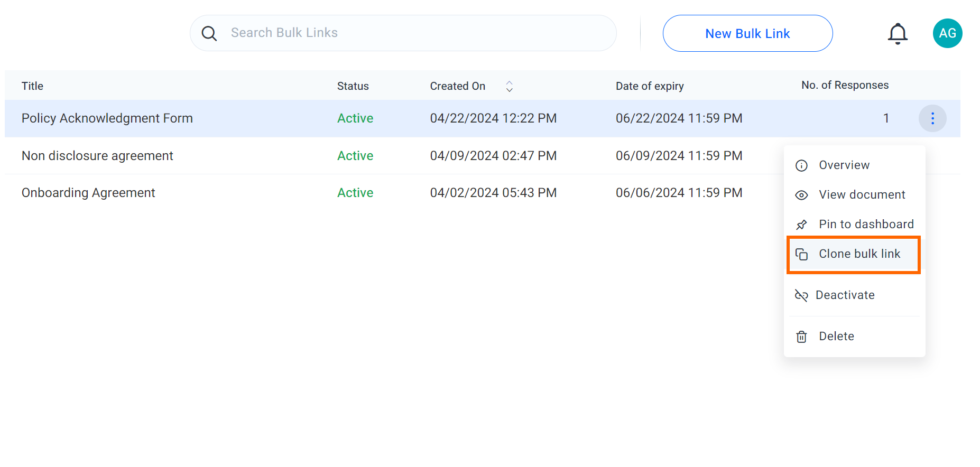The height and width of the screenshot is (467, 980).
Task: Click Active status of Policy Acknowledgment Form
Action: (355, 118)
